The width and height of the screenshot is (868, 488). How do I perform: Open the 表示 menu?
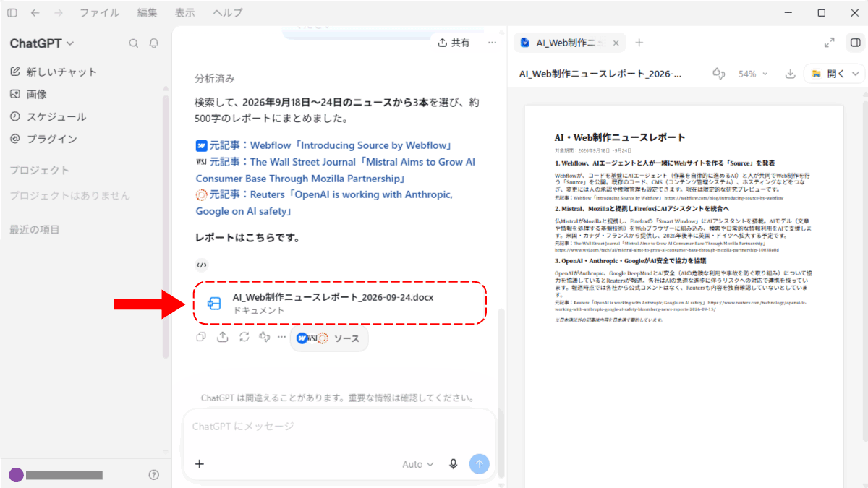[184, 13]
